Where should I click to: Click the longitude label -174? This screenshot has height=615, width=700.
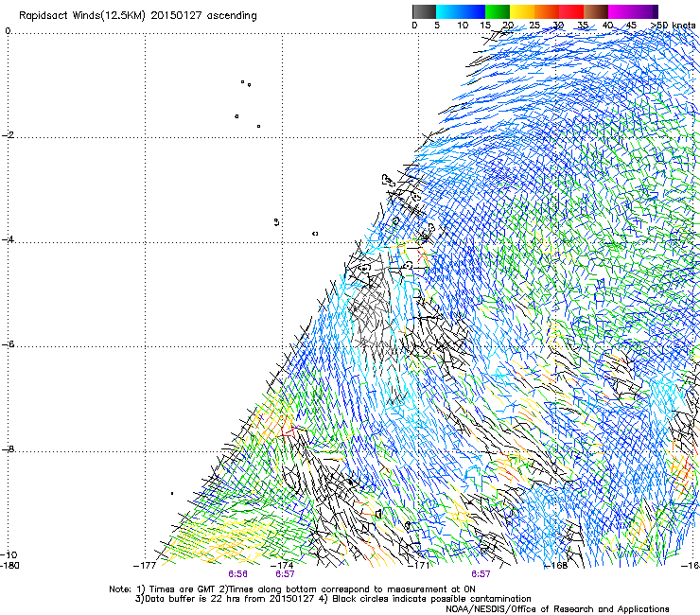coord(282,566)
